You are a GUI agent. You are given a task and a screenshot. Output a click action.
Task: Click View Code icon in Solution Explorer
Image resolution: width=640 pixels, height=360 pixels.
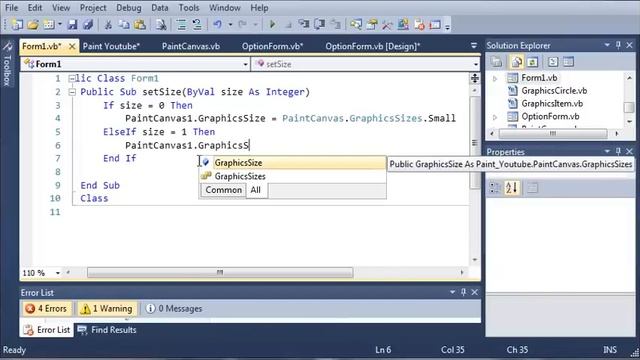553,62
